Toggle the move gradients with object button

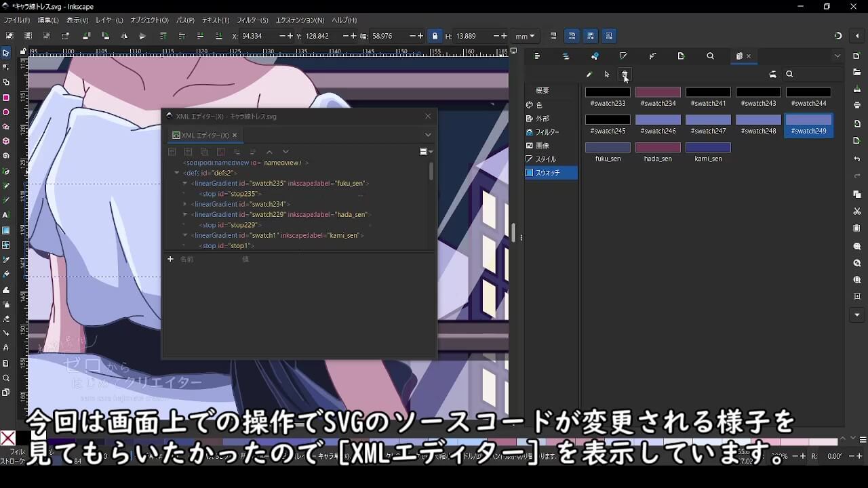point(591,36)
